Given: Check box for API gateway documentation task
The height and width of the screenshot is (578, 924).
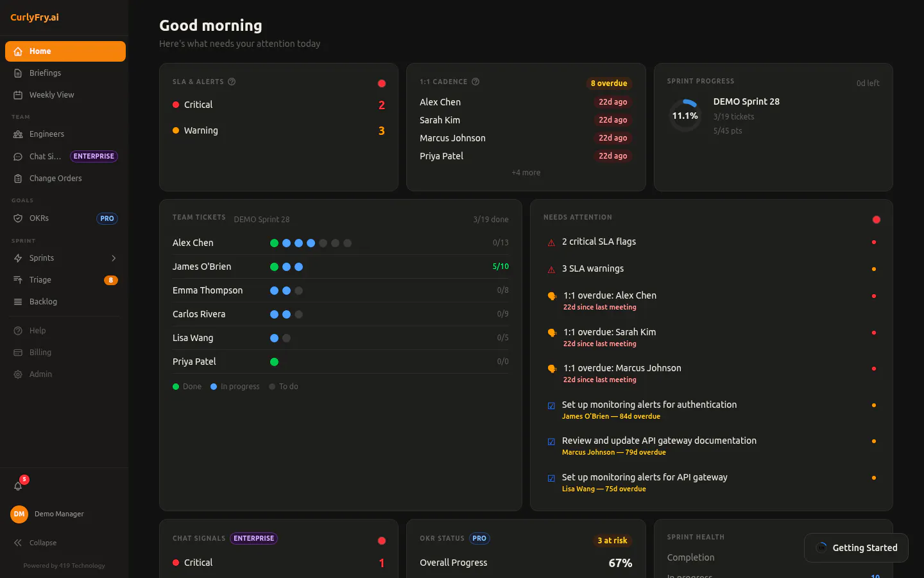Looking at the screenshot, I should click(x=551, y=442).
